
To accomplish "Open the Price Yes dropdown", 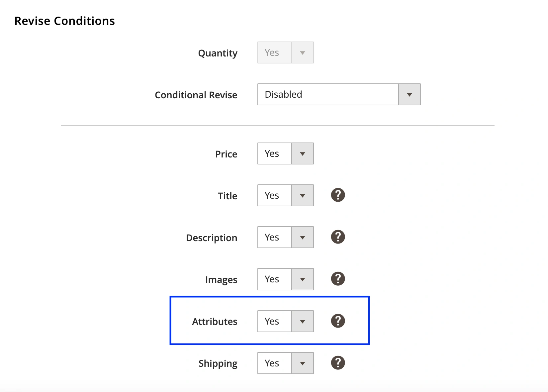I will click(x=285, y=153).
